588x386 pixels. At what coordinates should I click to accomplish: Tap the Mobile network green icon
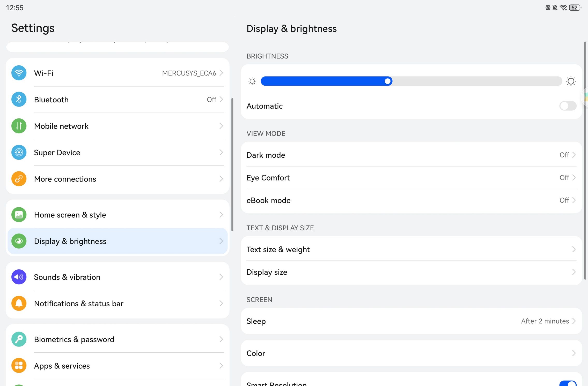pyautogui.click(x=19, y=126)
